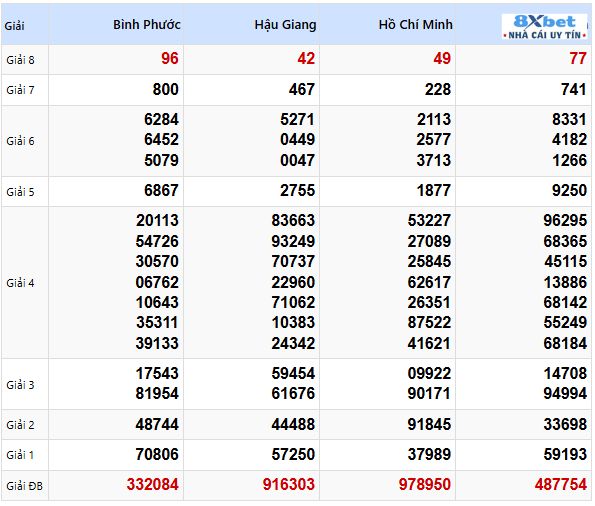
Task: Click the red number 487754
Action: 560,484
